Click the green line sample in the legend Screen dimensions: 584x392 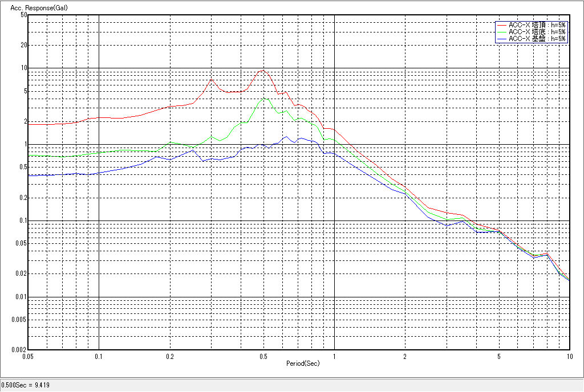click(x=501, y=32)
